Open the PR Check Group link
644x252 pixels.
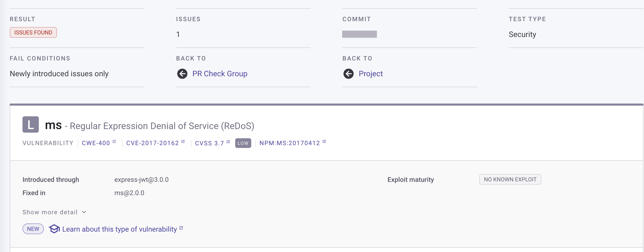tap(220, 74)
